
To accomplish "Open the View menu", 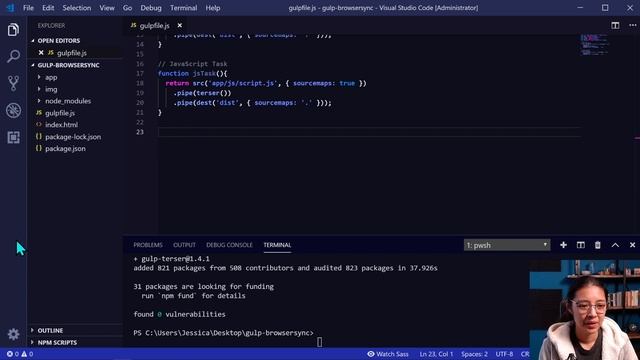I will coord(107,8).
